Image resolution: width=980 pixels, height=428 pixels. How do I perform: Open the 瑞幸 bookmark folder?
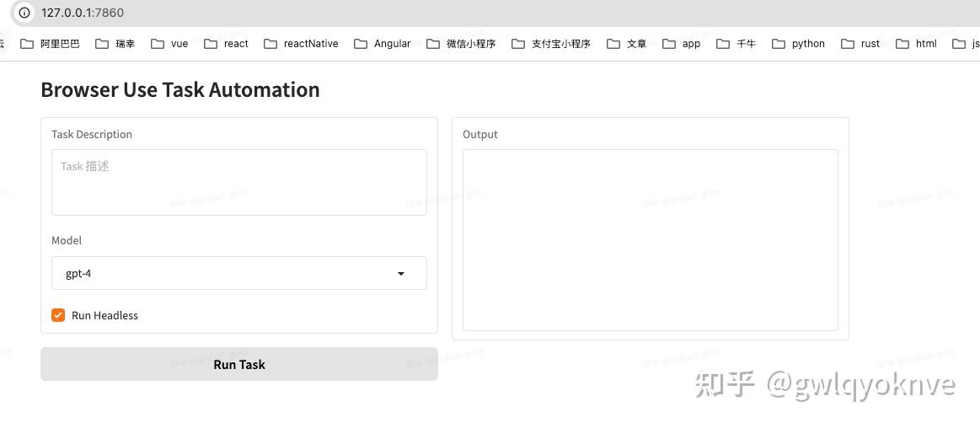115,44
